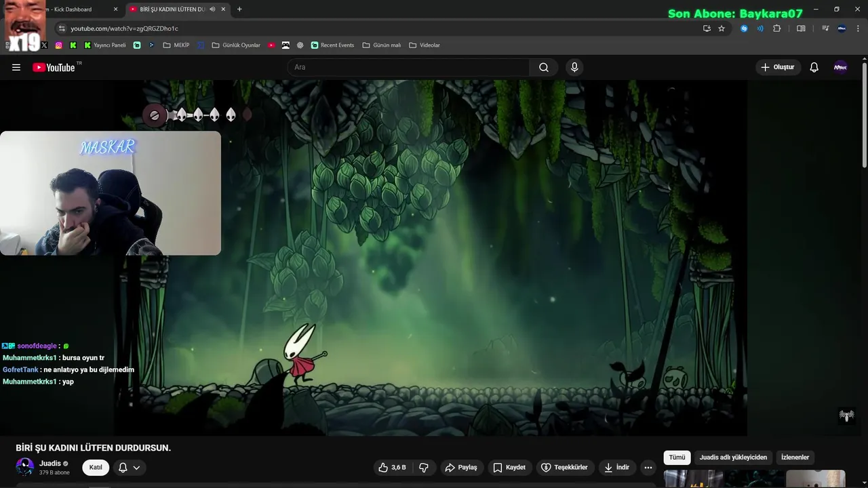Open the red YouTube bookmark icon

pos(271,45)
